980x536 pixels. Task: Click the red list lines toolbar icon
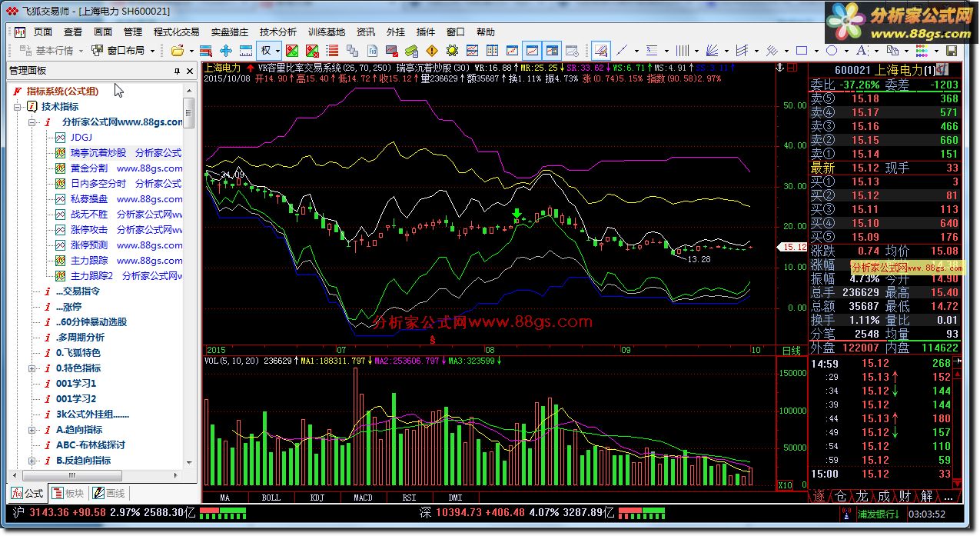click(332, 51)
